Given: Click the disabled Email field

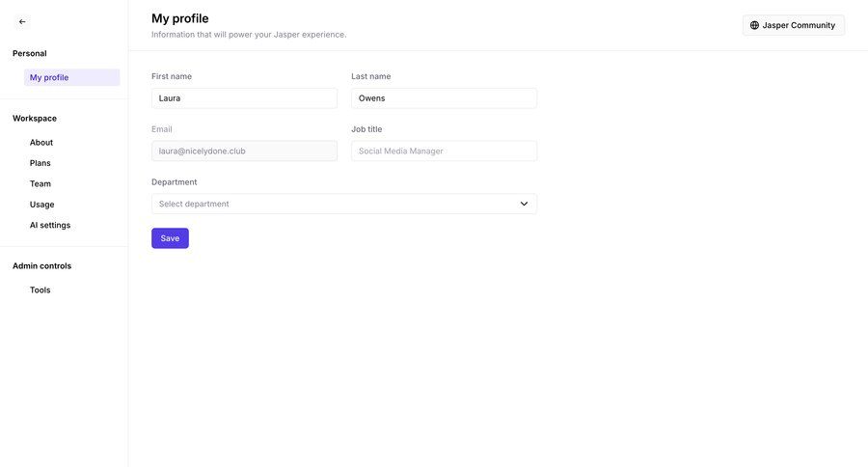Looking at the screenshot, I should [244, 151].
